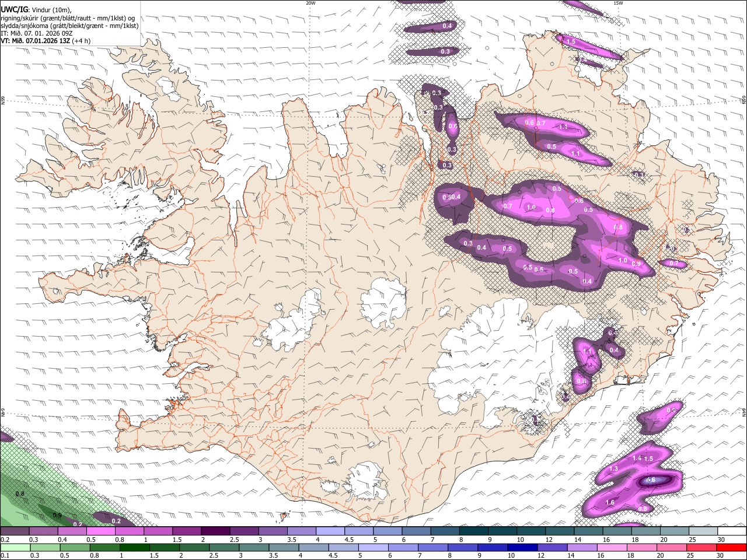The height and width of the screenshot is (560, 747).
Task: Pick the 0.5 green swatch in lower rain legend
Action: click(x=74, y=547)
